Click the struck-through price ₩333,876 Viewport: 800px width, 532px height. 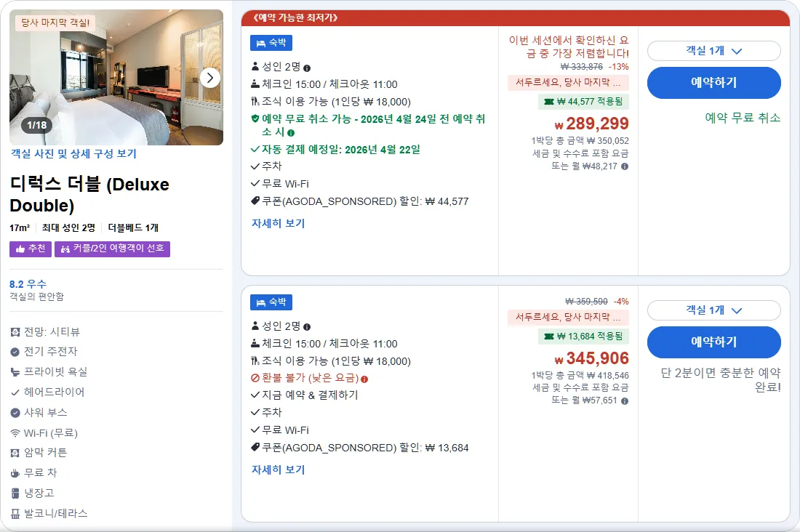coord(582,67)
